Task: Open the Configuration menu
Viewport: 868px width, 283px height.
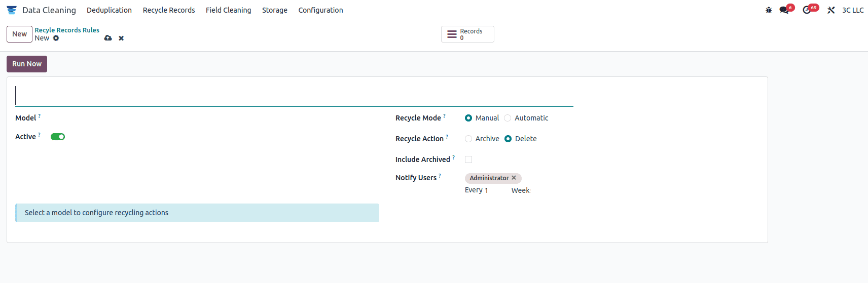Action: coord(321,10)
